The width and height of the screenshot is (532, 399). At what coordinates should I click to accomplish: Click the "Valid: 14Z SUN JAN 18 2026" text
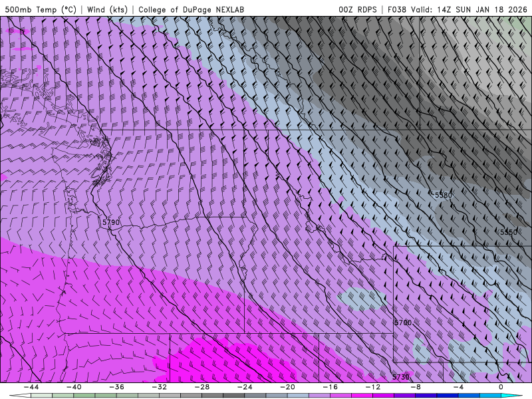click(x=469, y=9)
